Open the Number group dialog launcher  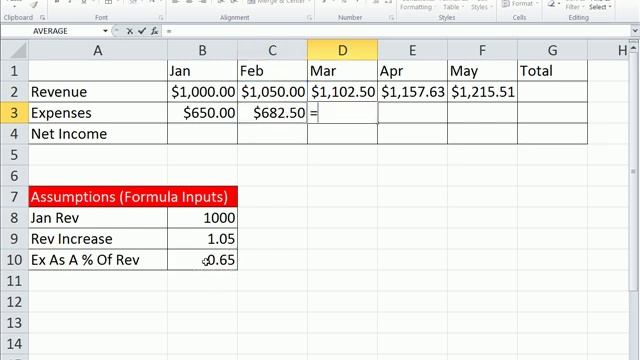[x=391, y=18]
